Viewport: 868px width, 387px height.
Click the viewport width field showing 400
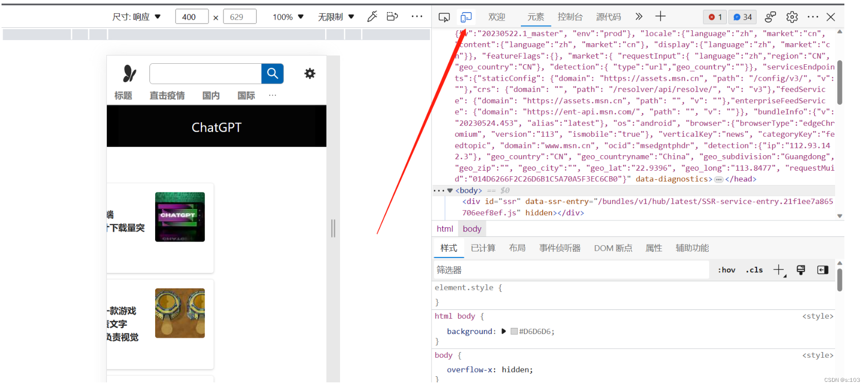tap(192, 17)
